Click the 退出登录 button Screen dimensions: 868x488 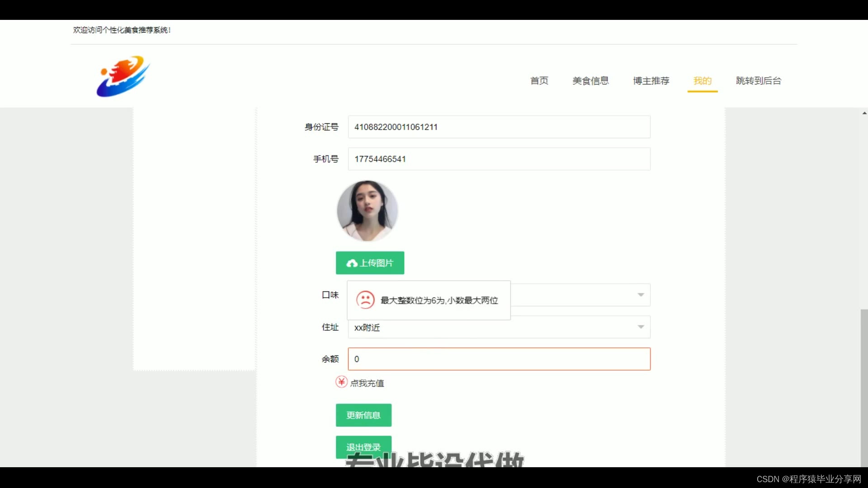click(363, 445)
